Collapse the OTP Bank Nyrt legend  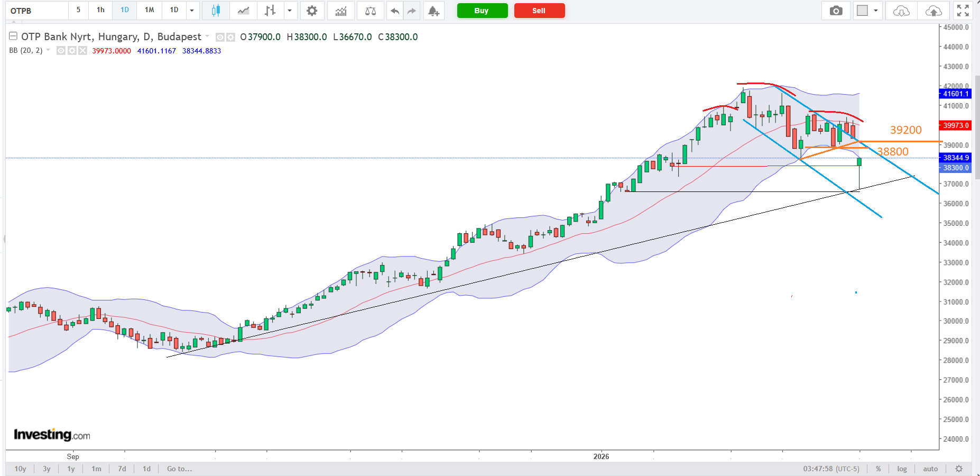click(13, 36)
